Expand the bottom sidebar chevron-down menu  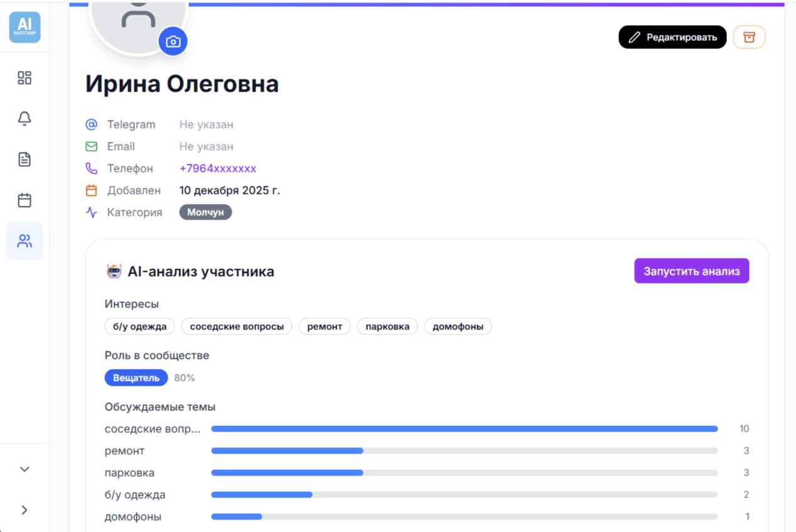pyautogui.click(x=24, y=469)
